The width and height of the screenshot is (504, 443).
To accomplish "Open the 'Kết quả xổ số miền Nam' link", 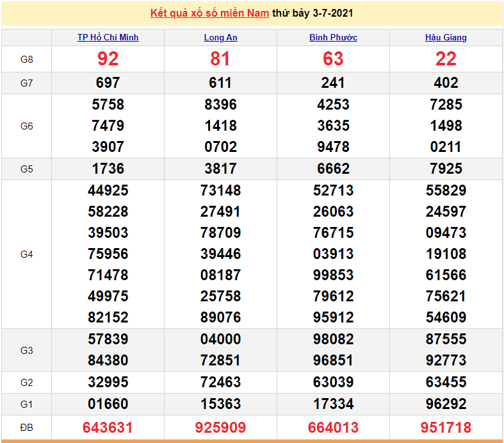I will point(209,13).
